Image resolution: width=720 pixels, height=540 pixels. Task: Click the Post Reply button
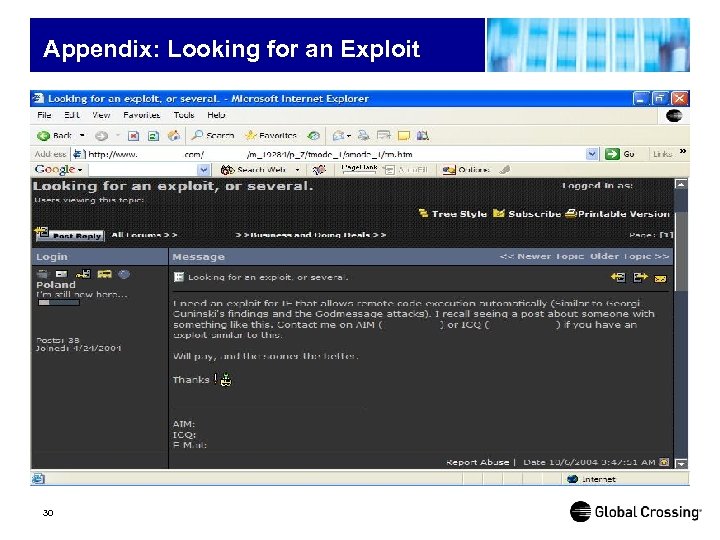click(70, 234)
